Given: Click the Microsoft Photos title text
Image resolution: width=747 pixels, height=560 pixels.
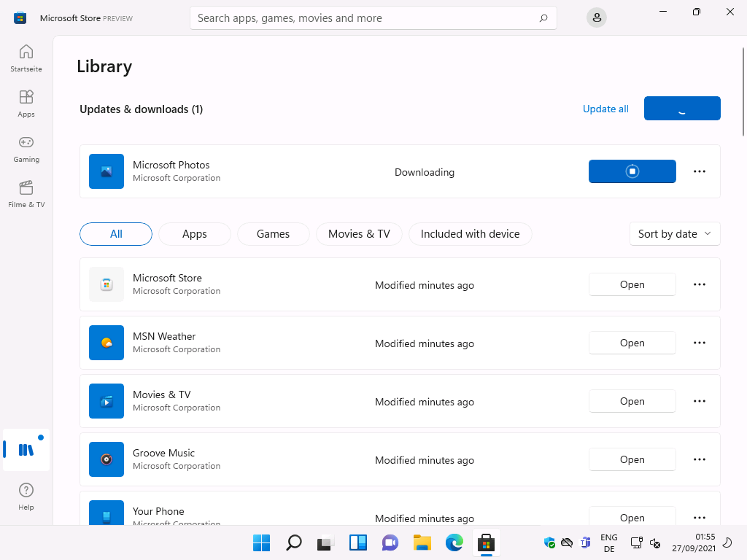Looking at the screenshot, I should [171, 165].
